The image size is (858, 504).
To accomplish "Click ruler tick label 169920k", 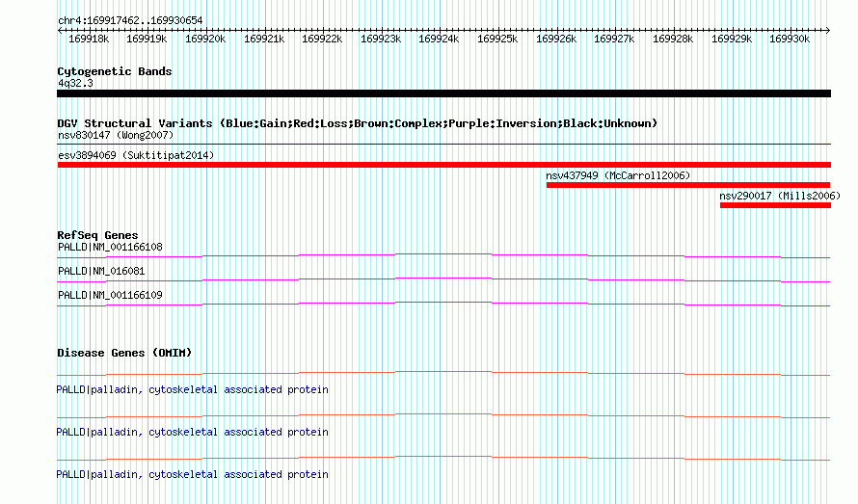I will tap(205, 39).
